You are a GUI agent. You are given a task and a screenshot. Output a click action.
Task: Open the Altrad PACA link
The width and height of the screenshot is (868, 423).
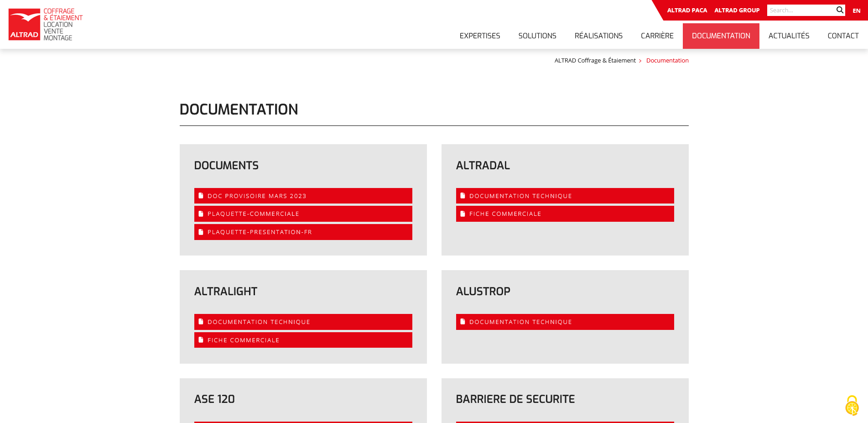[687, 10]
